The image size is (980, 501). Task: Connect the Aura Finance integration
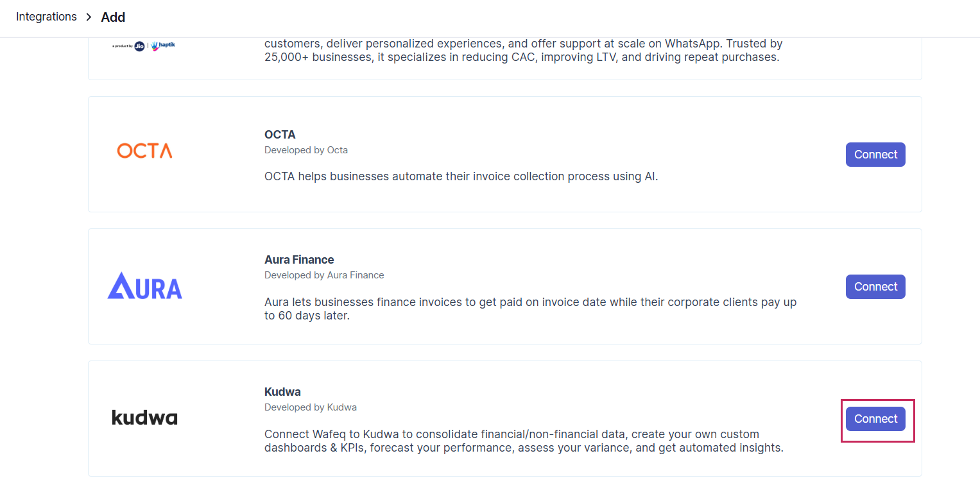tap(875, 287)
